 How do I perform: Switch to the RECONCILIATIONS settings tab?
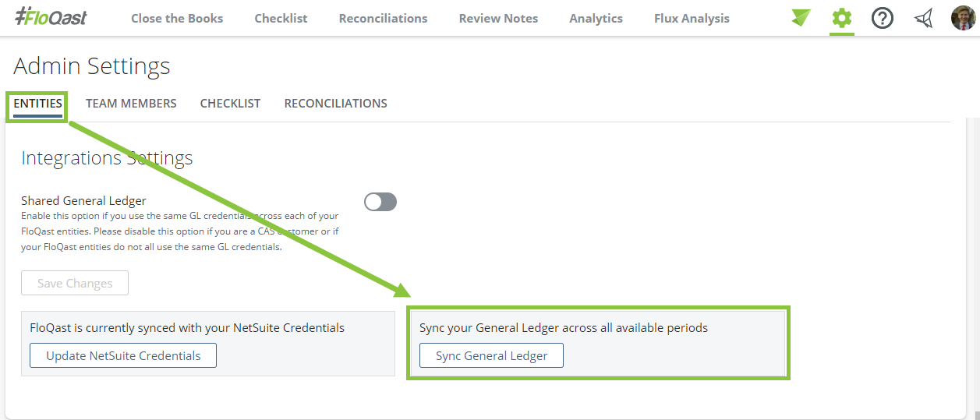tap(335, 103)
